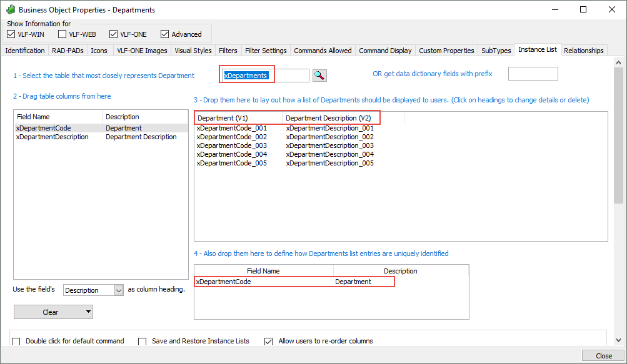Image resolution: width=627 pixels, height=364 pixels.
Task: Select xDepartmentCode_003 list entry
Action: (x=232, y=145)
